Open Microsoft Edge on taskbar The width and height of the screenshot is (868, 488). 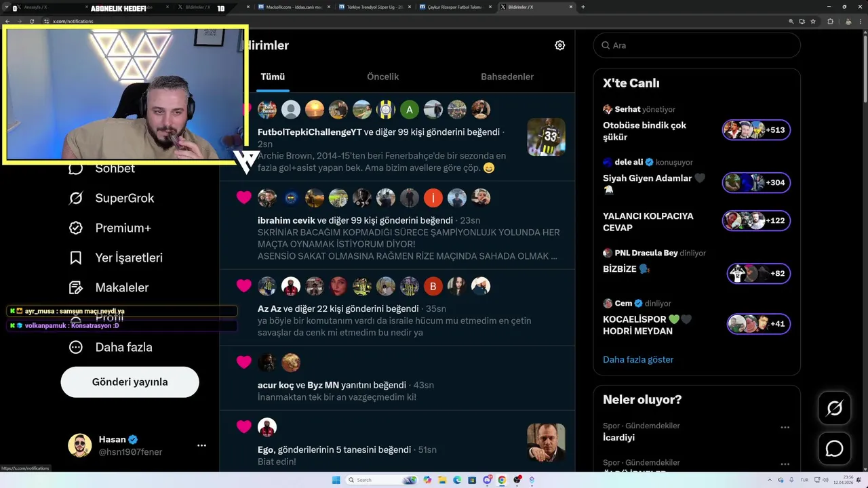457,480
